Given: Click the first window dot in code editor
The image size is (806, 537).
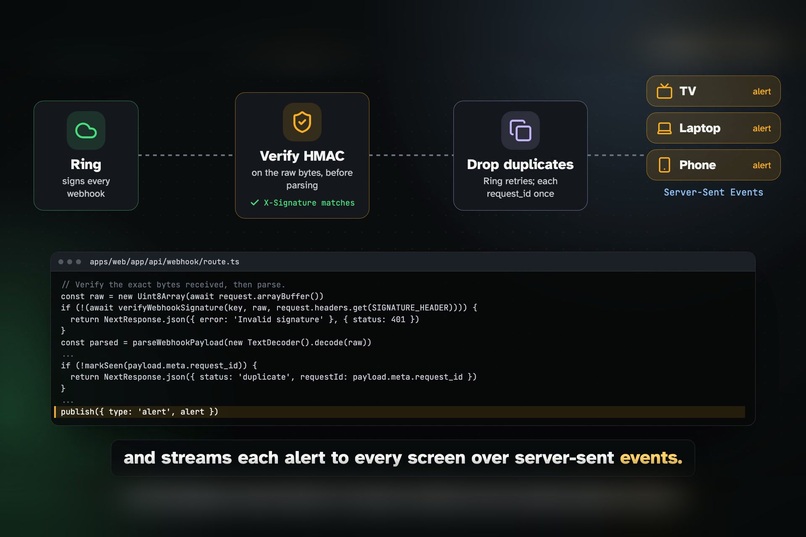Looking at the screenshot, I should [x=61, y=262].
